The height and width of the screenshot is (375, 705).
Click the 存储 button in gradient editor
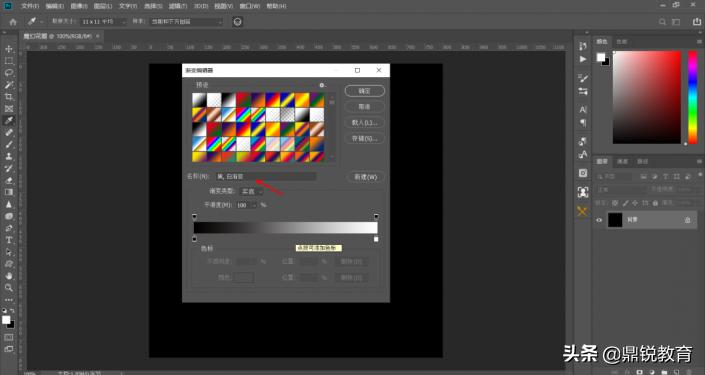(x=365, y=138)
